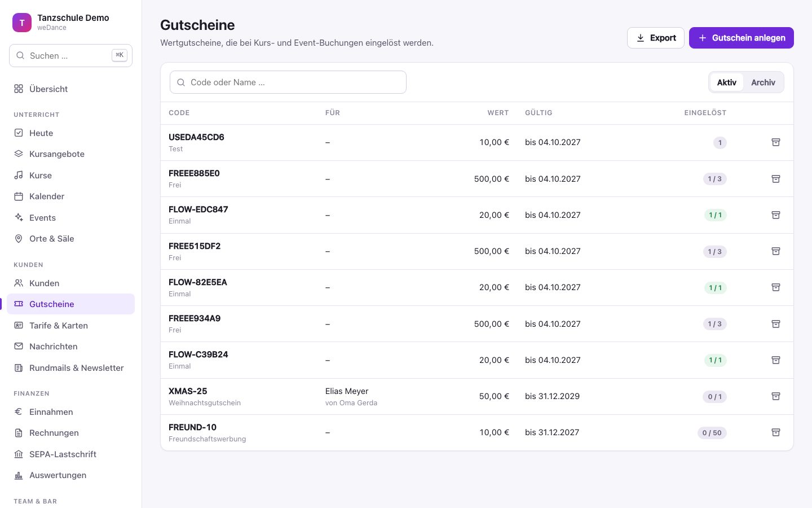Image resolution: width=812 pixels, height=508 pixels.
Task: Open Auswertungen page
Action: click(70, 475)
